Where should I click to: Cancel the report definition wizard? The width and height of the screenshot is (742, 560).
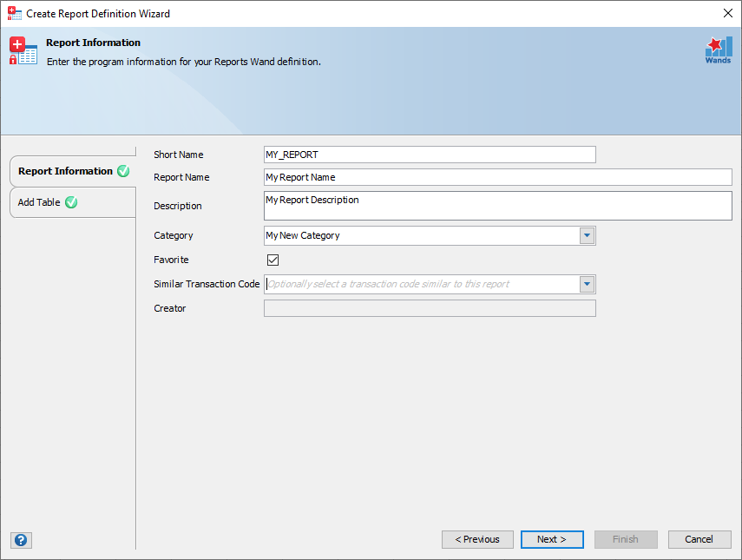pyautogui.click(x=699, y=539)
